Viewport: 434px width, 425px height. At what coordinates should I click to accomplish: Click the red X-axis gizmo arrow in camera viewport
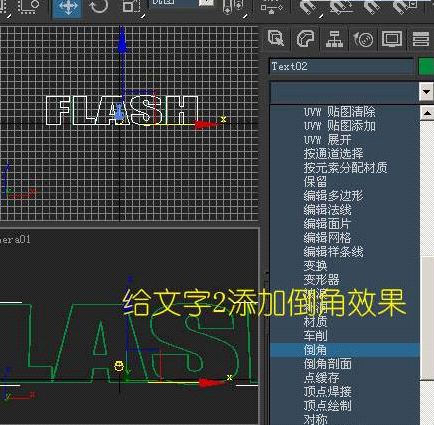tap(211, 383)
